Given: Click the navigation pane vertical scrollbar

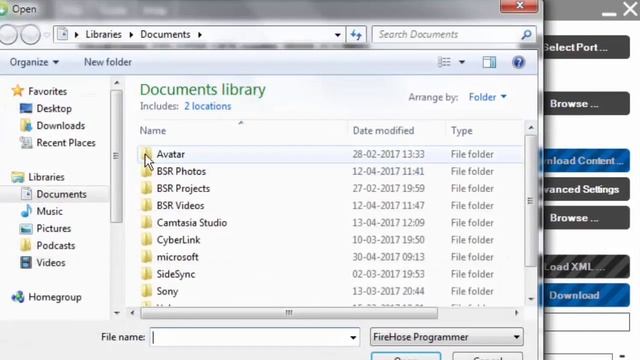Looking at the screenshot, I should tap(116, 156).
